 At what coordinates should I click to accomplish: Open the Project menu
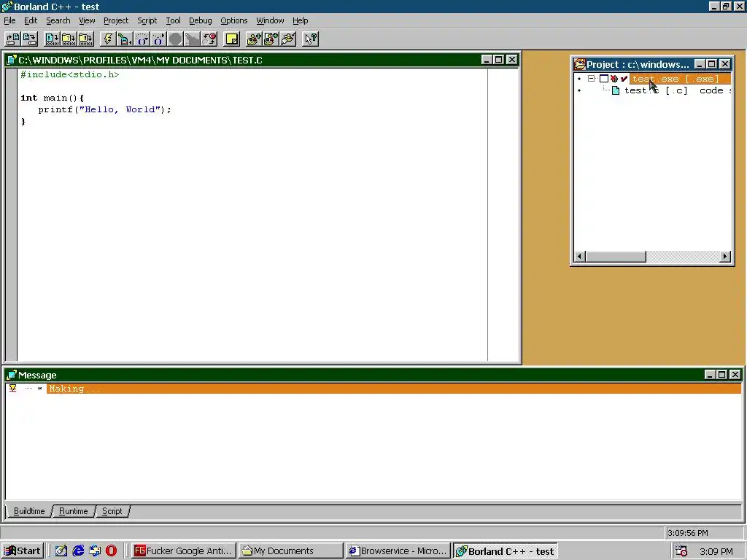click(116, 20)
